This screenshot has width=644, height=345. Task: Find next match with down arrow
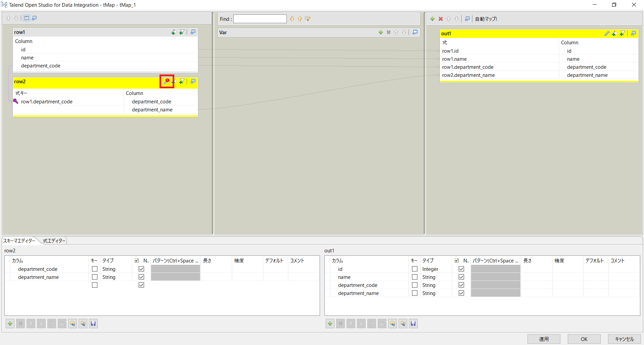tap(292, 19)
